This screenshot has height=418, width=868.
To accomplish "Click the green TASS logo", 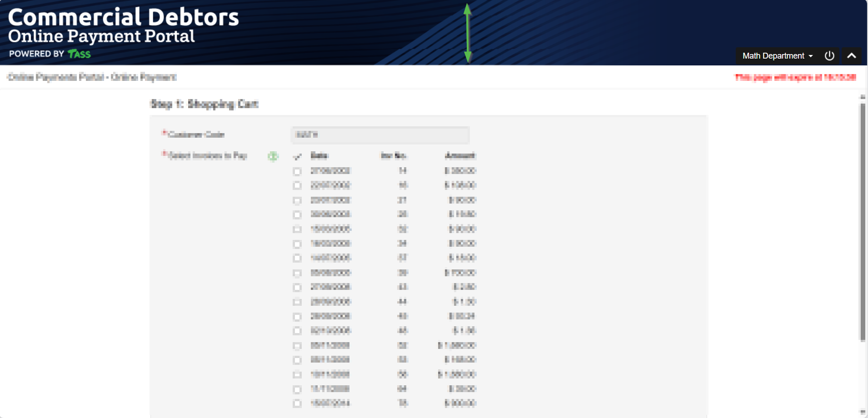I will click(79, 54).
